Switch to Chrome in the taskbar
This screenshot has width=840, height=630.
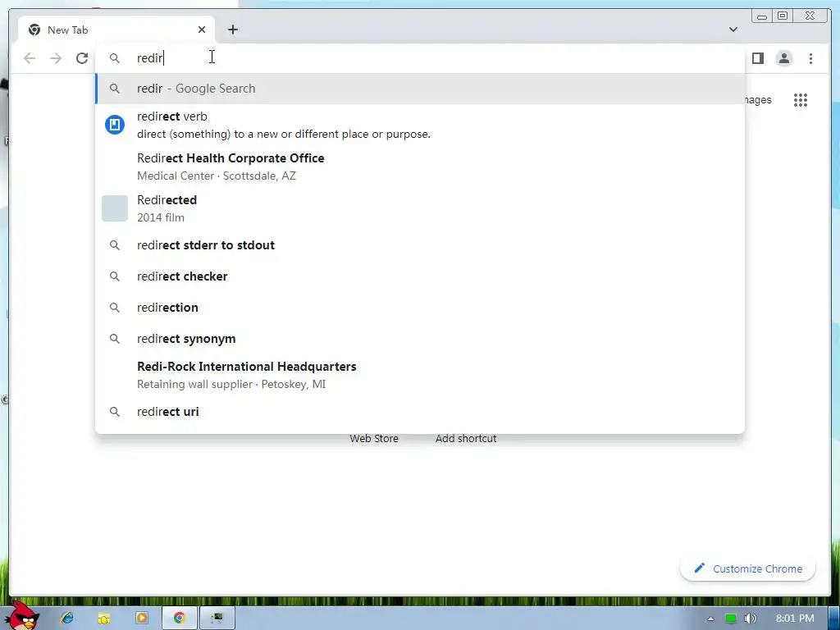(179, 618)
